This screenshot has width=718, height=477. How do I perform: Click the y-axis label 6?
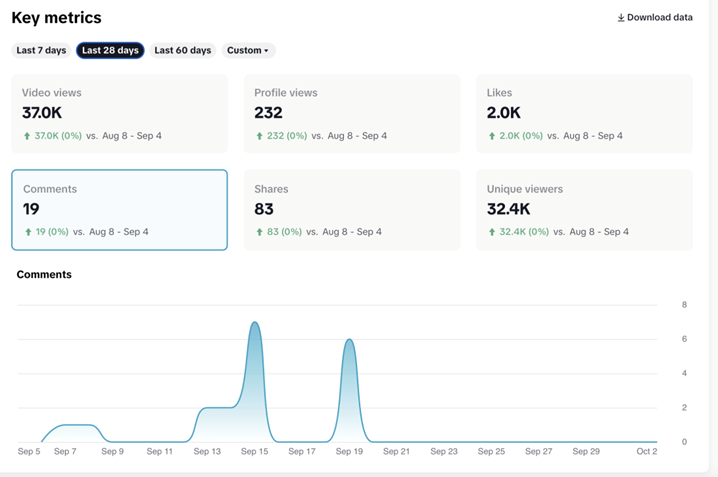pos(684,339)
